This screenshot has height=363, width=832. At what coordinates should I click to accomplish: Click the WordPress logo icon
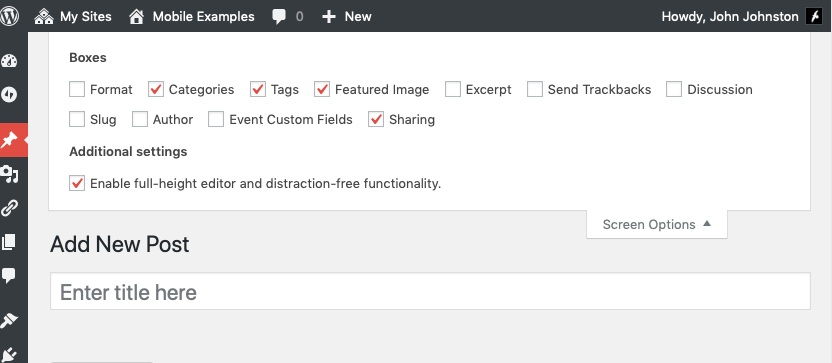click(x=8, y=16)
